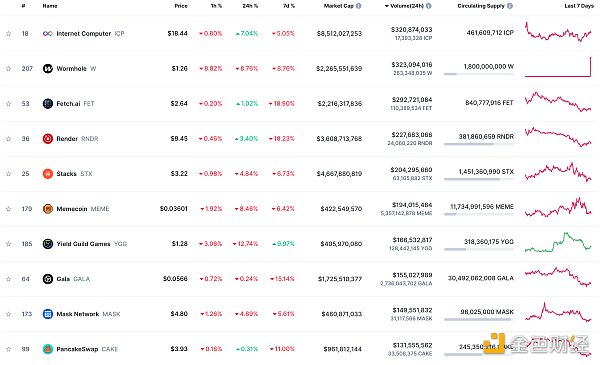Image resolution: width=600 pixels, height=365 pixels.
Task: Click the Internet Computer ICP logo icon
Action: [x=47, y=34]
